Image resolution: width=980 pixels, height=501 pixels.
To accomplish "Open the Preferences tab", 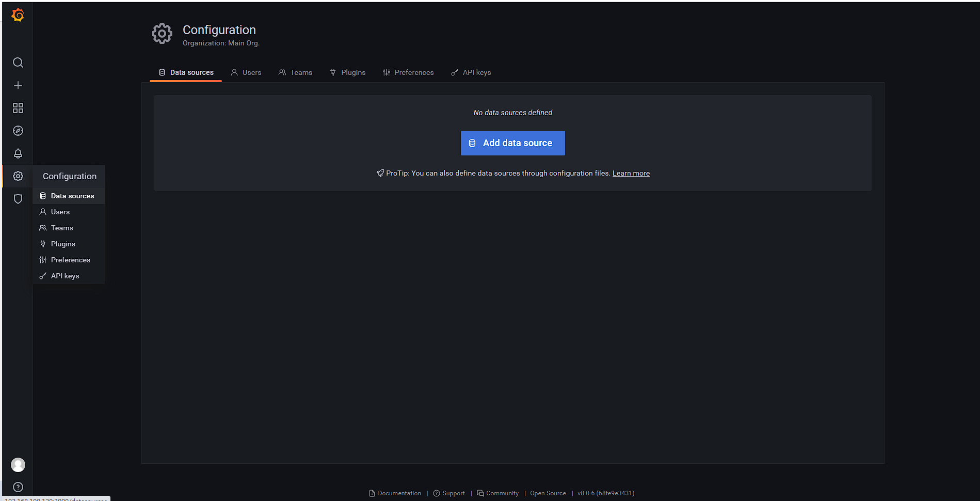I will click(414, 72).
